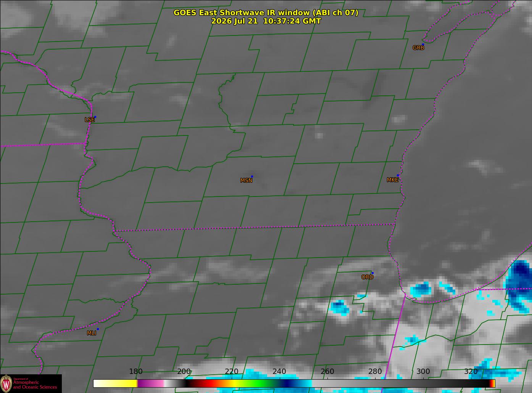Click the blue dot marker at MKE
Image resolution: width=532 pixels, height=393 pixels.
[398, 176]
